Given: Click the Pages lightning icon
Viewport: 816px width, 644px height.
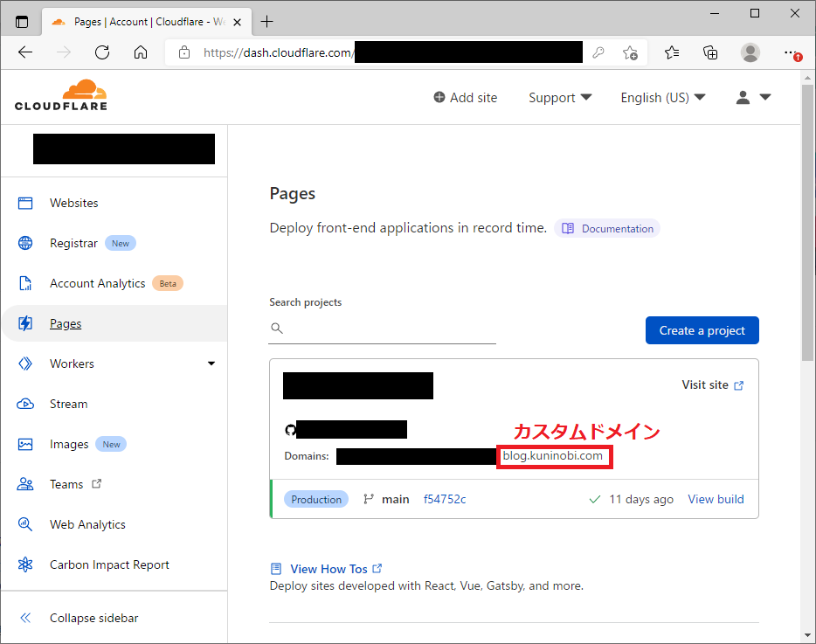Looking at the screenshot, I should 25,323.
